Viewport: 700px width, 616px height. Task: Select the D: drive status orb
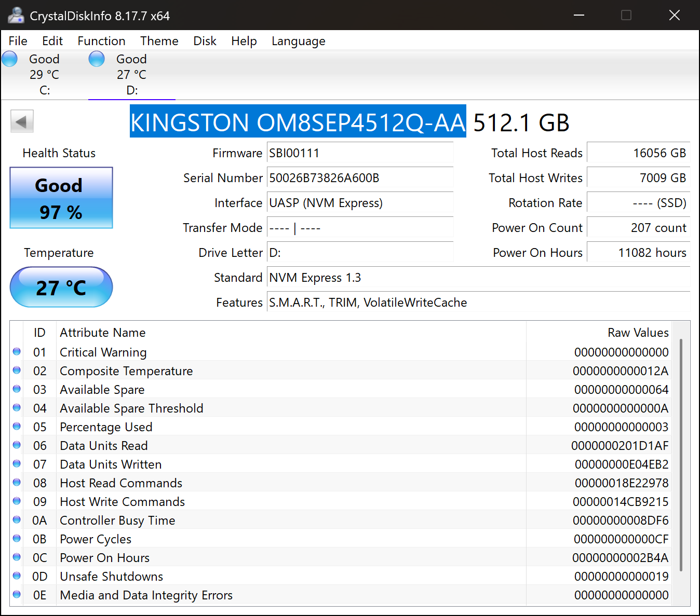pos(97,59)
